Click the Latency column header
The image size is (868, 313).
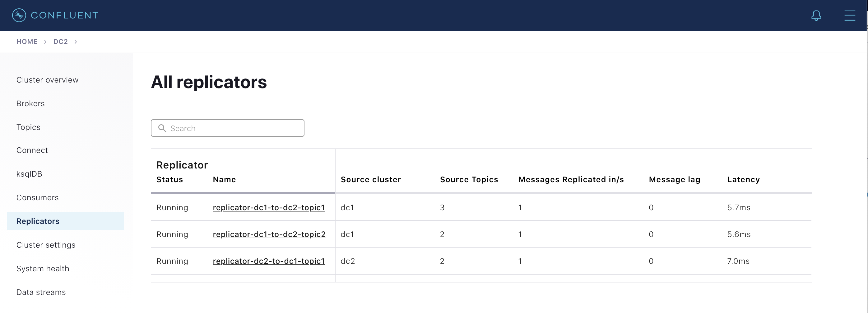[x=743, y=179]
